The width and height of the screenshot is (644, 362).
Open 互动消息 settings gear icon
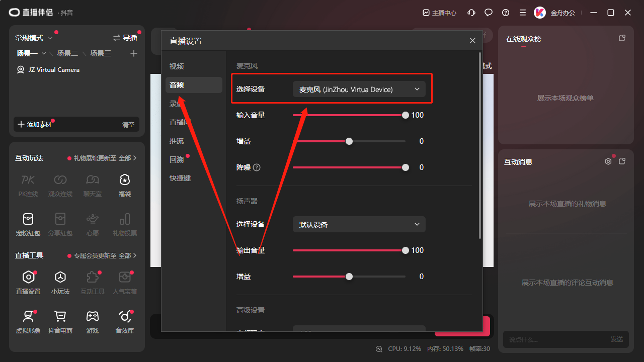pyautogui.click(x=608, y=161)
